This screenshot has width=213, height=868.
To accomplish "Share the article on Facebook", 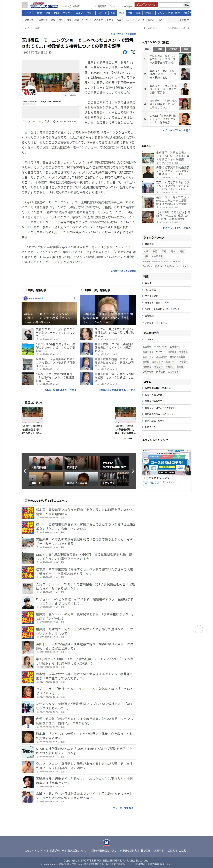I will (x=125, y=52).
